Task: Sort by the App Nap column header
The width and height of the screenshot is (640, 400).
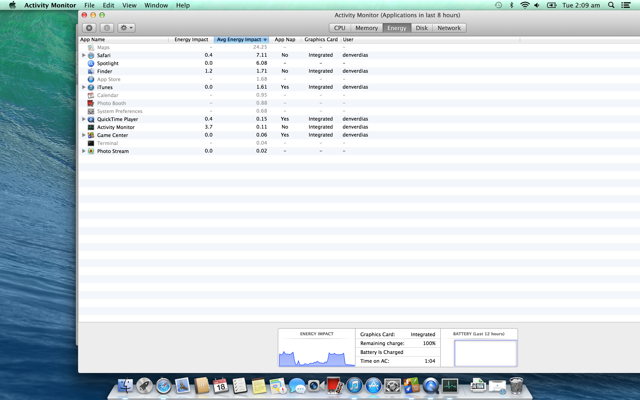Action: pos(285,40)
